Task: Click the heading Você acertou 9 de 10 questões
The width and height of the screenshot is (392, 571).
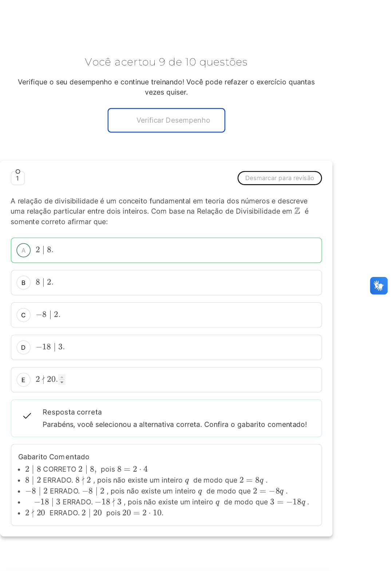Action: 166,62
